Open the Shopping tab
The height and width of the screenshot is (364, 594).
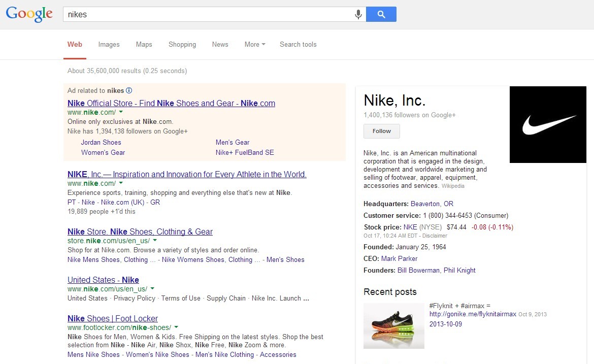point(182,44)
